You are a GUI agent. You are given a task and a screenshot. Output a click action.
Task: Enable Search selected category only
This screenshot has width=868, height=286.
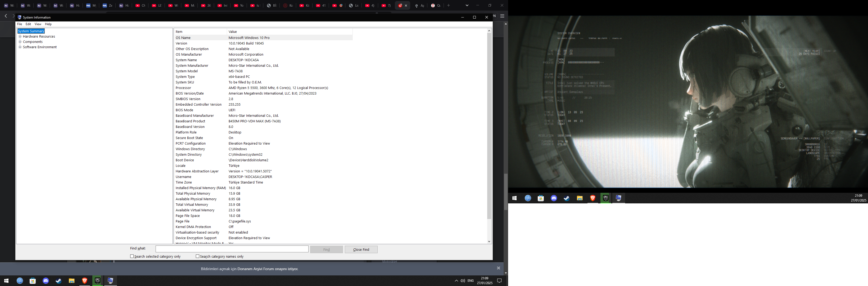[132, 256]
